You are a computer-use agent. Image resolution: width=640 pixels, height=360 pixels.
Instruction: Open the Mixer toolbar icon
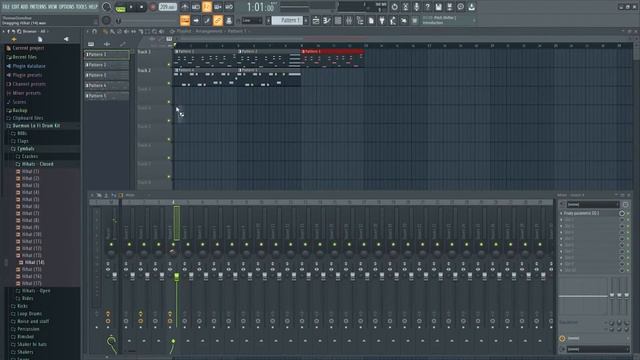coord(349,20)
